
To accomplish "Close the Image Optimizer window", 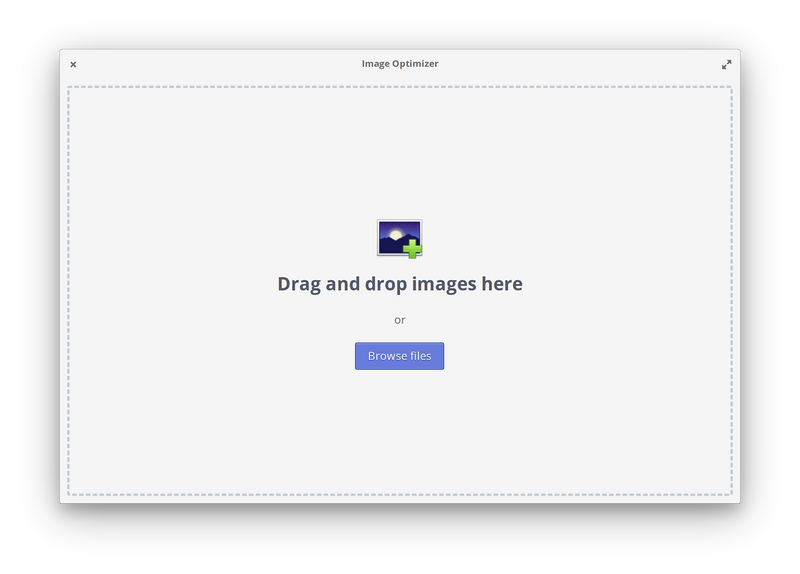I will (73, 64).
